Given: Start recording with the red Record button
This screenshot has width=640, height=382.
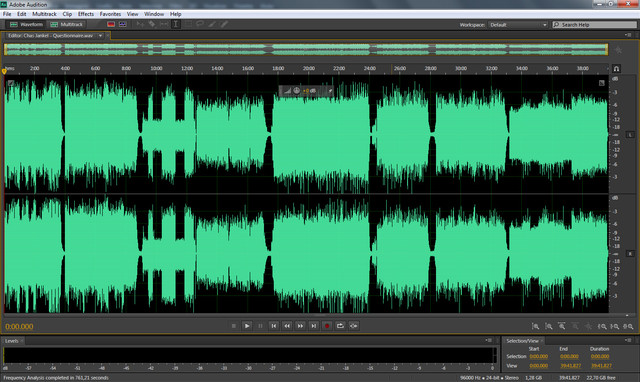Looking at the screenshot, I should coord(327,326).
